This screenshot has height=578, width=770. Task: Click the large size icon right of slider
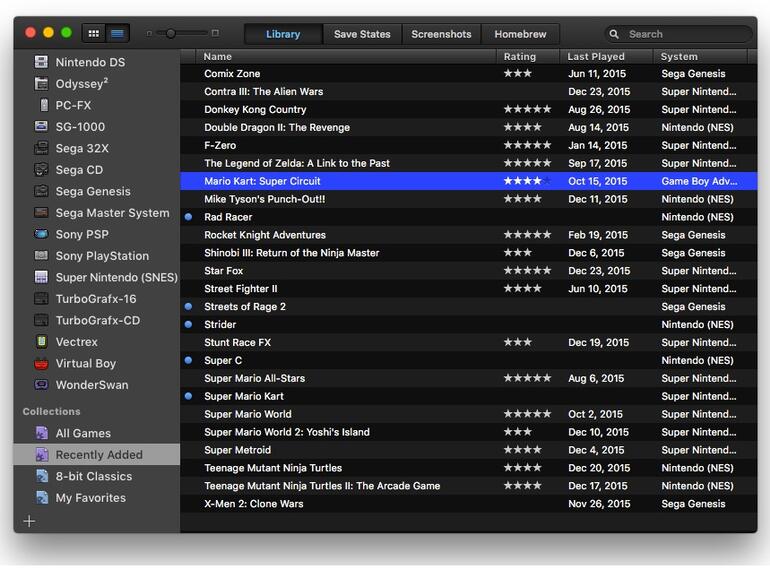click(215, 33)
